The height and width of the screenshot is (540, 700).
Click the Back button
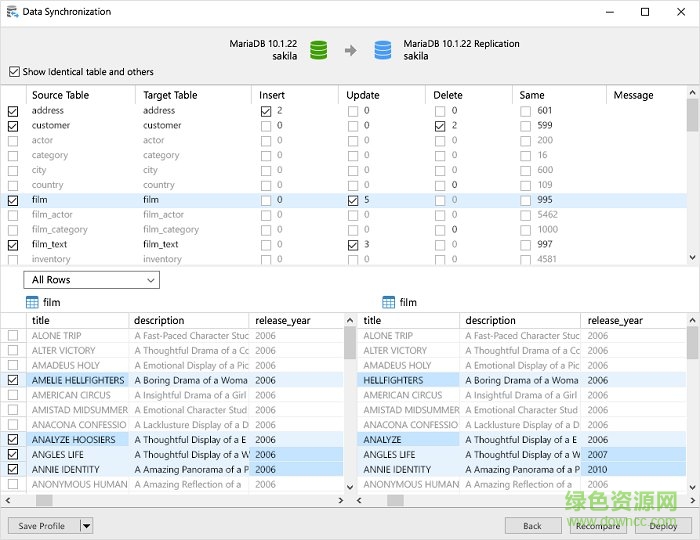532,525
